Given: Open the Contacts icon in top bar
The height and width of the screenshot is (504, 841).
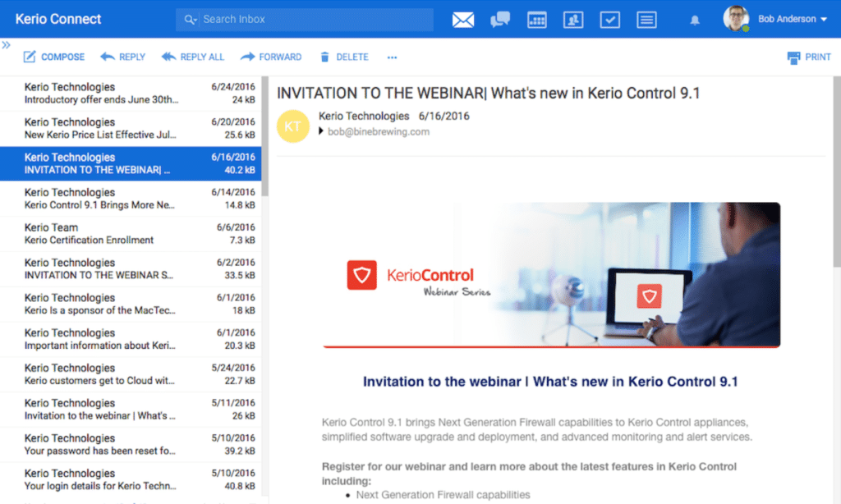Looking at the screenshot, I should coord(573,20).
